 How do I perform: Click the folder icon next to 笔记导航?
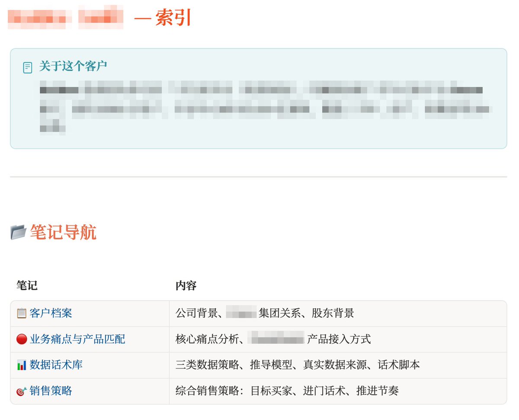coord(19,233)
